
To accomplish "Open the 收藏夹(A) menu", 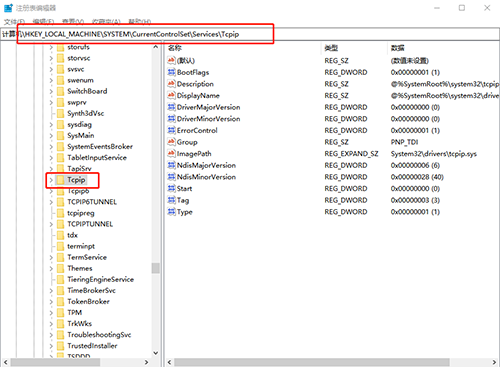I will 106,22.
